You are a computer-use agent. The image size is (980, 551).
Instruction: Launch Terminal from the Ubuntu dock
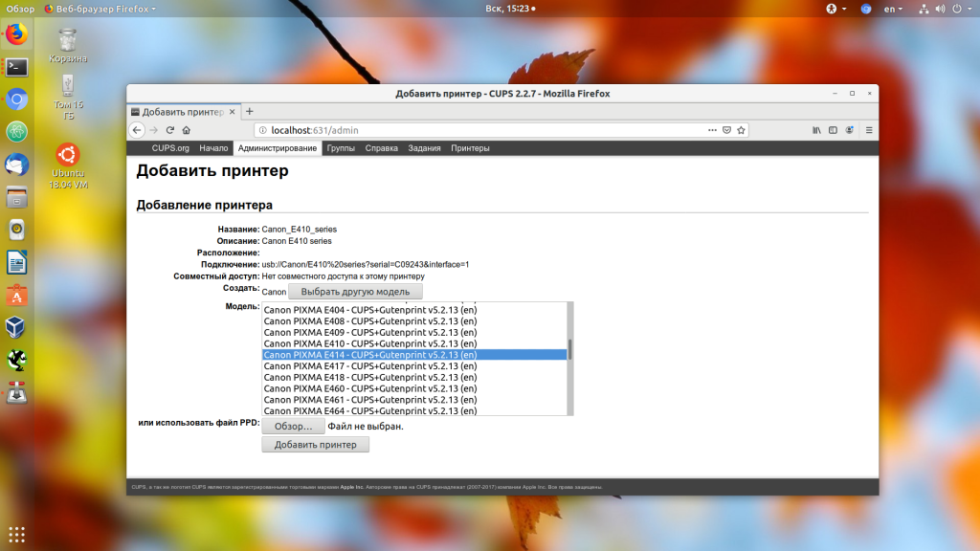tap(17, 66)
